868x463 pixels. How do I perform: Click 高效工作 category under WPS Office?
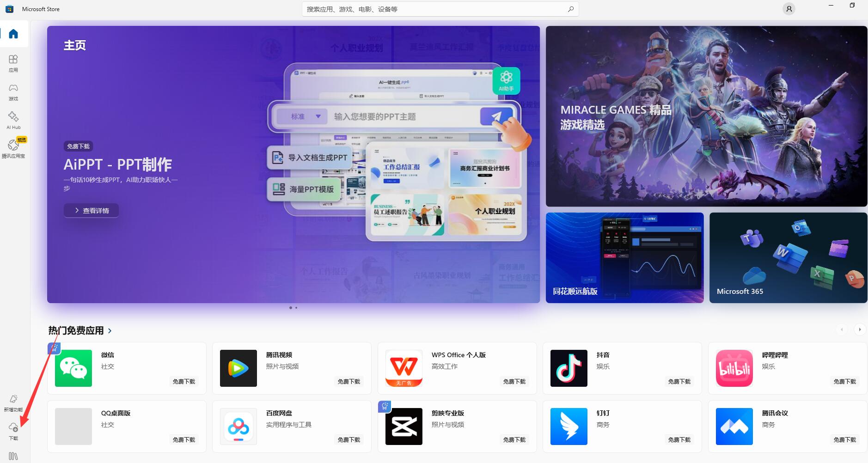445,366
